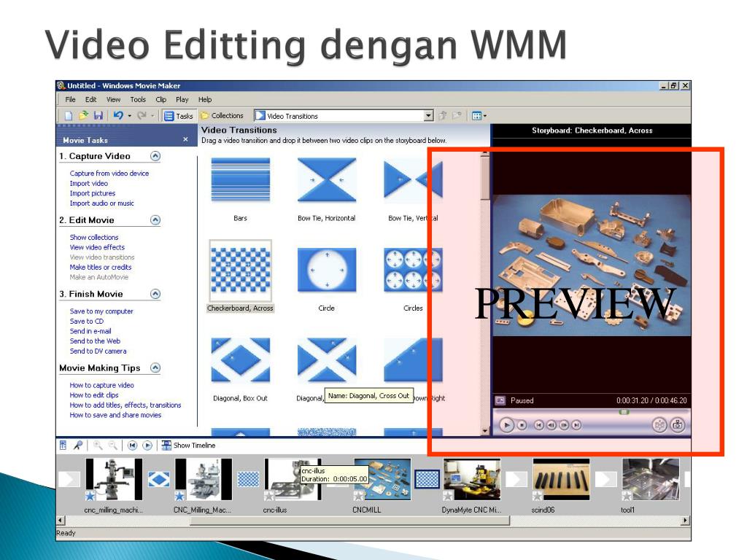This screenshot has width=747, height=560.
Task: Click the Show Timeline button
Action: tap(188, 446)
